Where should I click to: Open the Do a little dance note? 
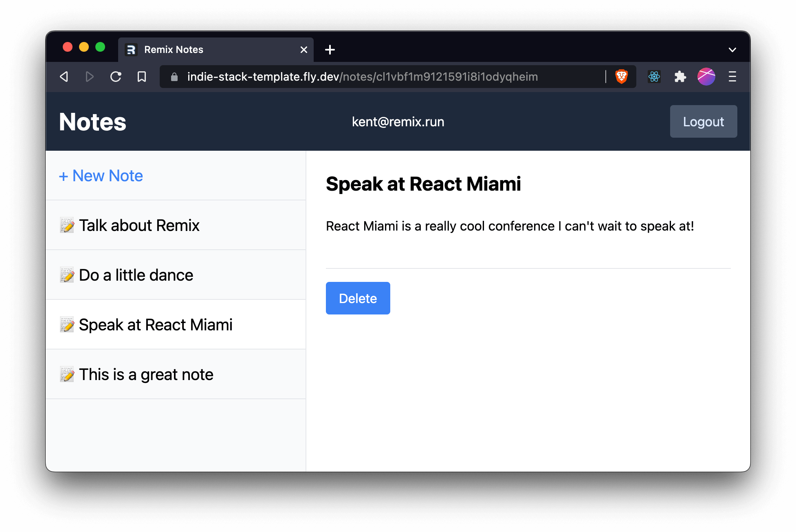coord(136,275)
